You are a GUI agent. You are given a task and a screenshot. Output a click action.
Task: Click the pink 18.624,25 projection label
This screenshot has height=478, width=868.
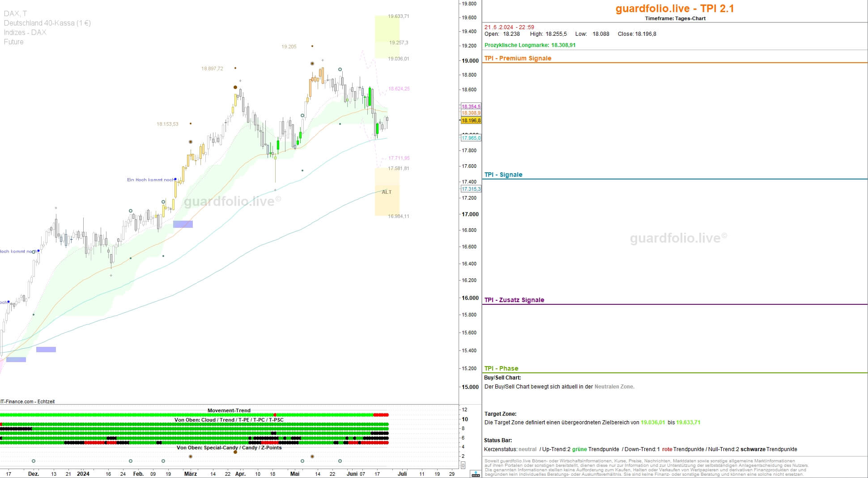(399, 89)
